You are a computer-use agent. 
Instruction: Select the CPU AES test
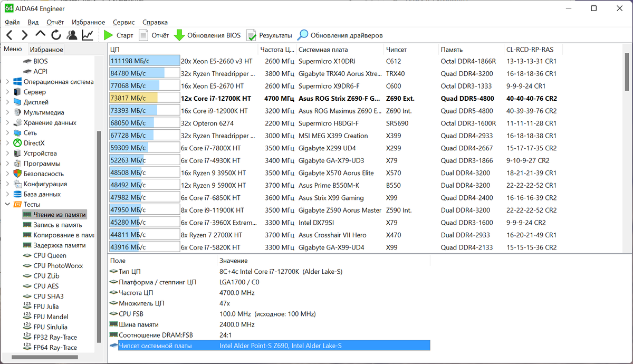46,286
